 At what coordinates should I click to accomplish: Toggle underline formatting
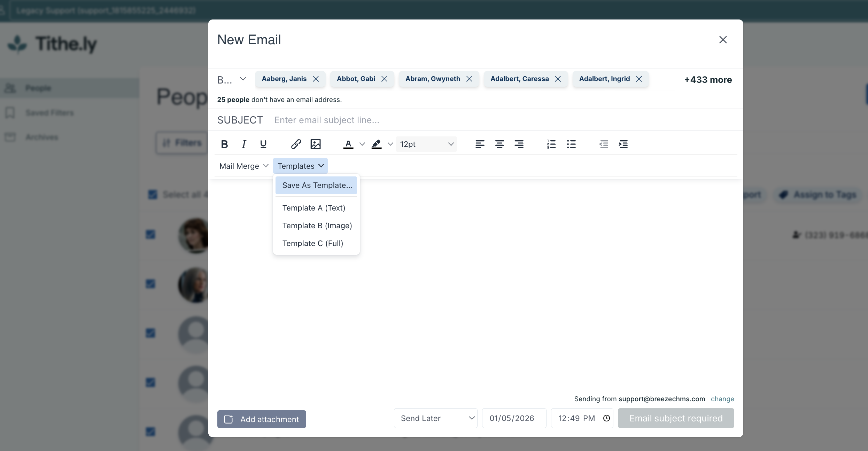coord(263,144)
